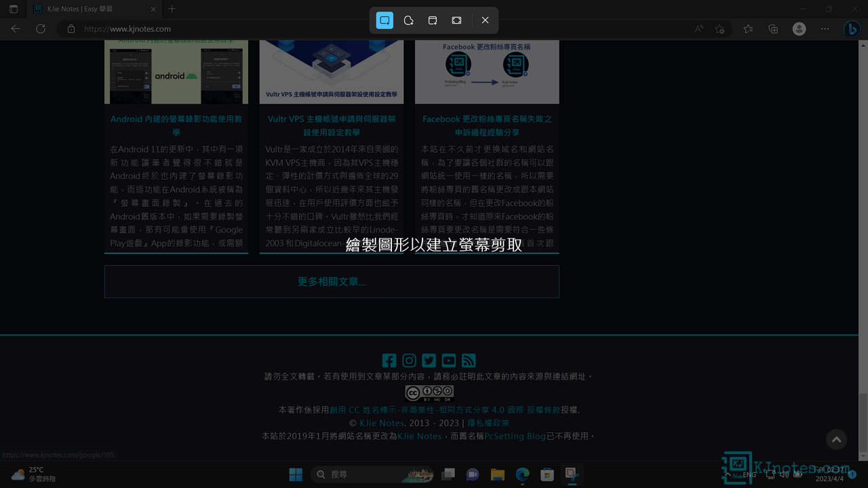Click the scroll-to-top arrow button
This screenshot has width=868, height=488.
tap(837, 439)
